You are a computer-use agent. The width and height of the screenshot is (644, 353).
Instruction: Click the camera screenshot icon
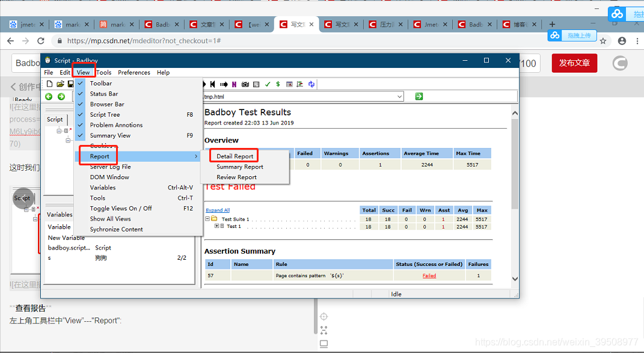click(x=245, y=84)
